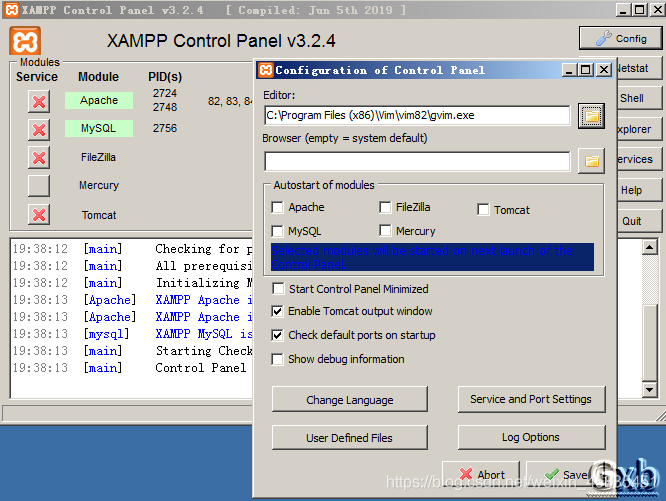This screenshot has height=501, width=666.
Task: Click the XAMPP logo in main panel
Action: [x=25, y=41]
